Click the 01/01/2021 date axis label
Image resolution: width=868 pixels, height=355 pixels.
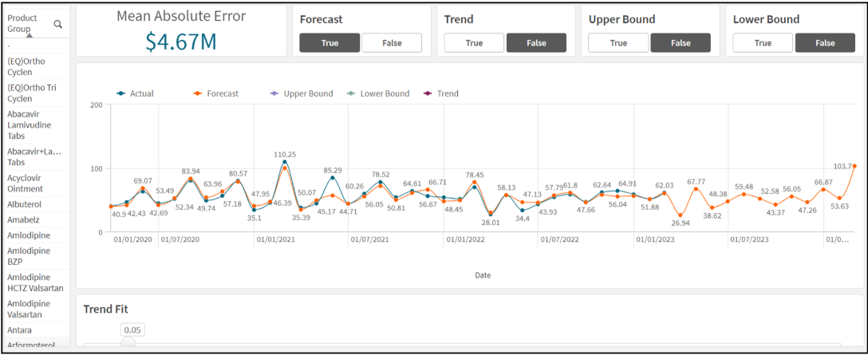pyautogui.click(x=274, y=240)
